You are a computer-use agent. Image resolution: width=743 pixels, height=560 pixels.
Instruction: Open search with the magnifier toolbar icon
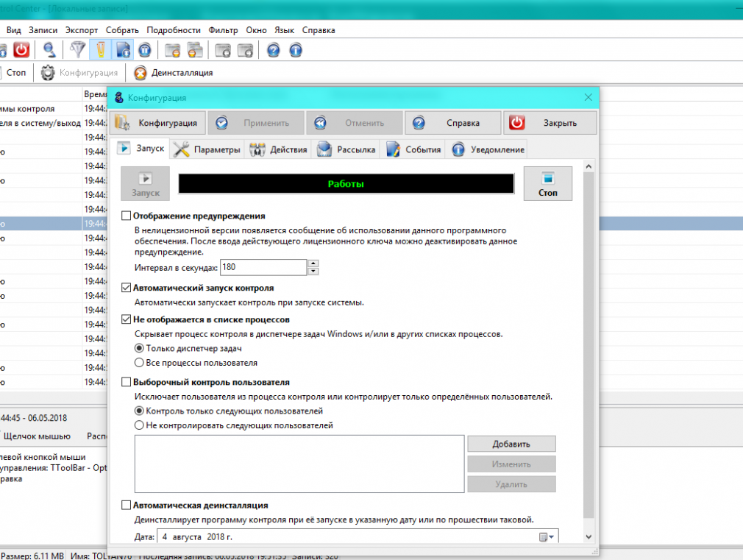click(49, 50)
